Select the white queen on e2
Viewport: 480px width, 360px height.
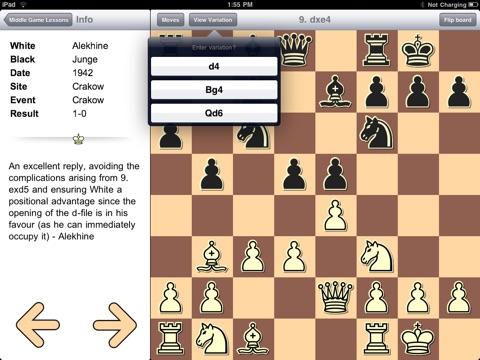(x=335, y=297)
